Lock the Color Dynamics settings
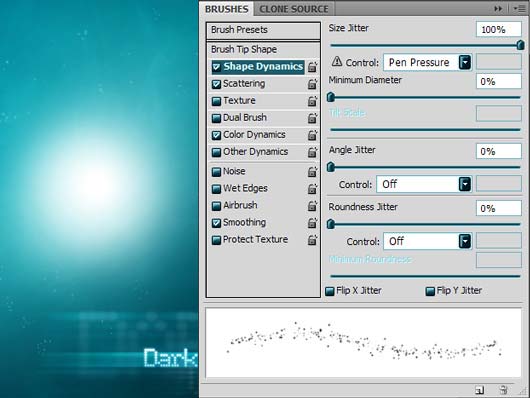The width and height of the screenshot is (530, 398). click(x=312, y=135)
